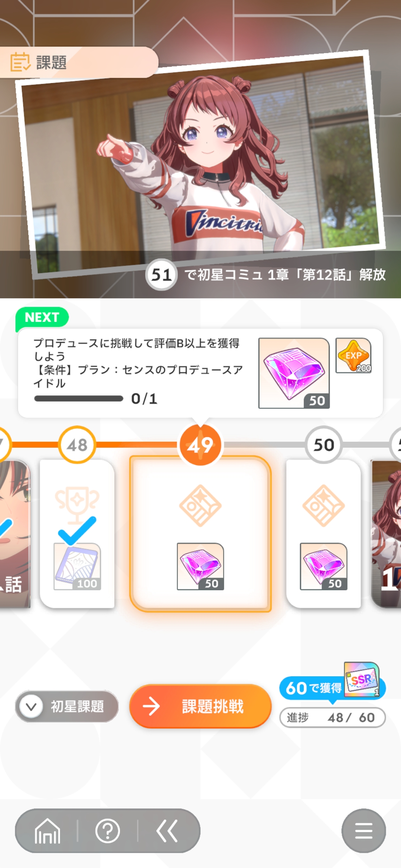The width and height of the screenshot is (401, 868).
Task: Select timeline marker 50
Action: click(x=324, y=444)
